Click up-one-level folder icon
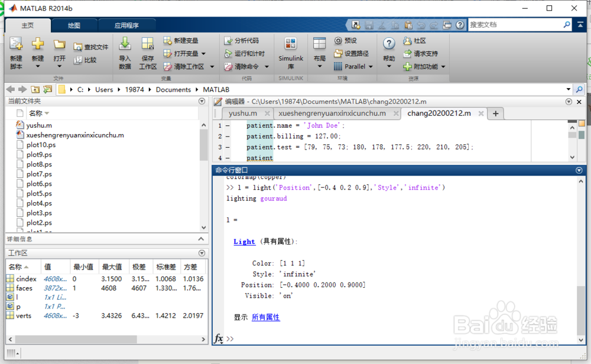The height and width of the screenshot is (364, 591). (x=35, y=89)
